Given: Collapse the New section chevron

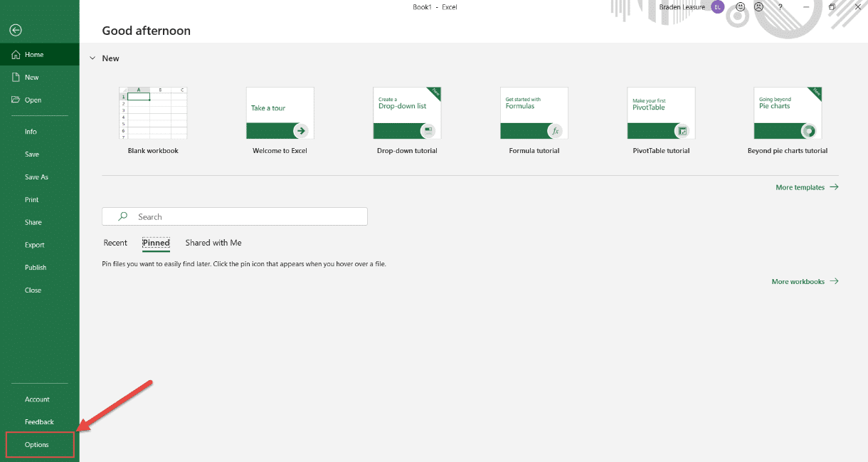Looking at the screenshot, I should point(92,58).
